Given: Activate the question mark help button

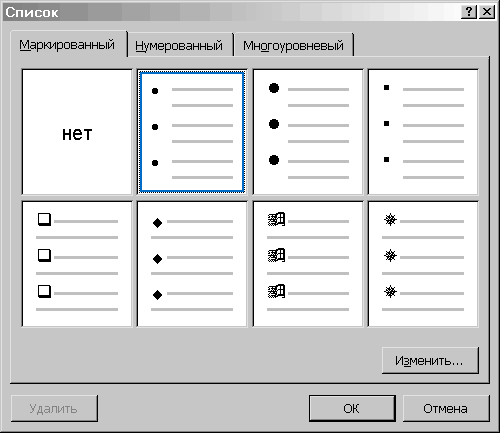Looking at the screenshot, I should [x=468, y=12].
